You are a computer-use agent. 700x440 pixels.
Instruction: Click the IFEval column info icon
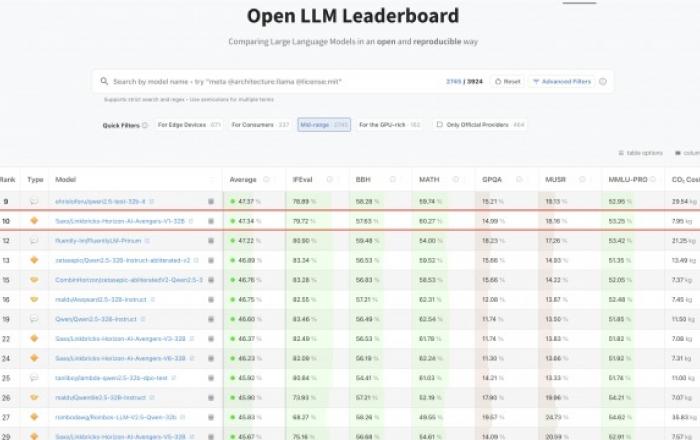pyautogui.click(x=329, y=179)
